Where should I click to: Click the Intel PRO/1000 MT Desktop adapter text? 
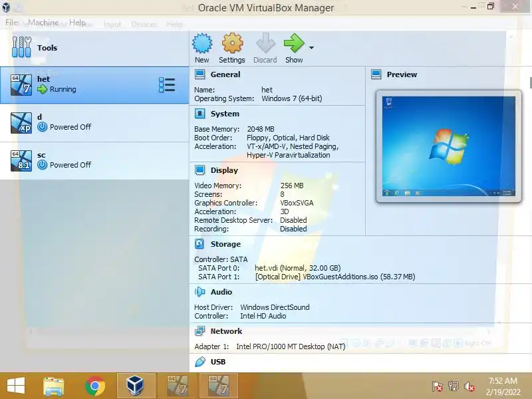click(291, 346)
